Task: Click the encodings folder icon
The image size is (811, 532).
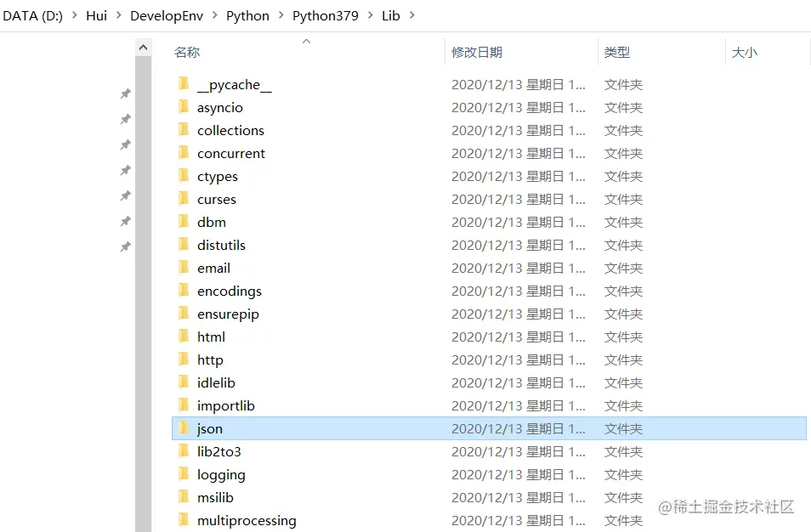Action: (x=184, y=291)
